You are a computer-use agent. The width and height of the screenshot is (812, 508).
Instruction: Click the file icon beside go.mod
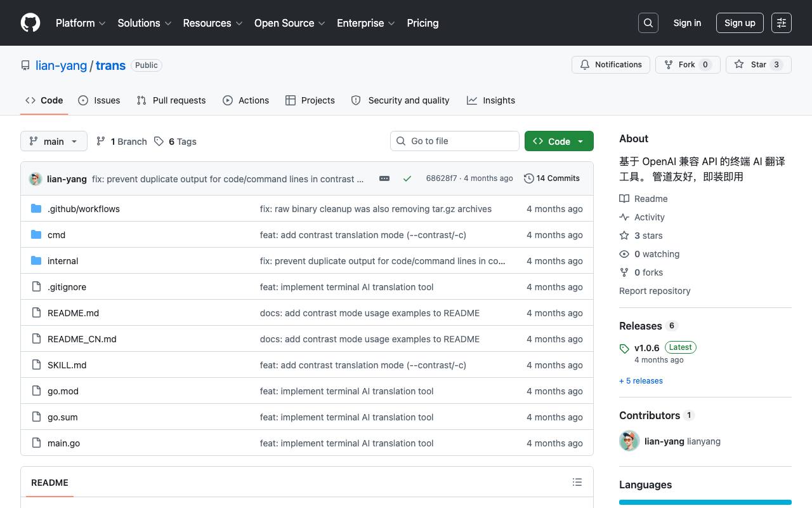[x=36, y=391]
